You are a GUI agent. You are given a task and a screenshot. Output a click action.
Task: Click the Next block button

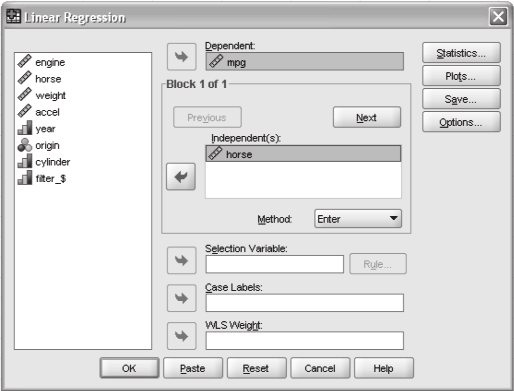coord(367,117)
